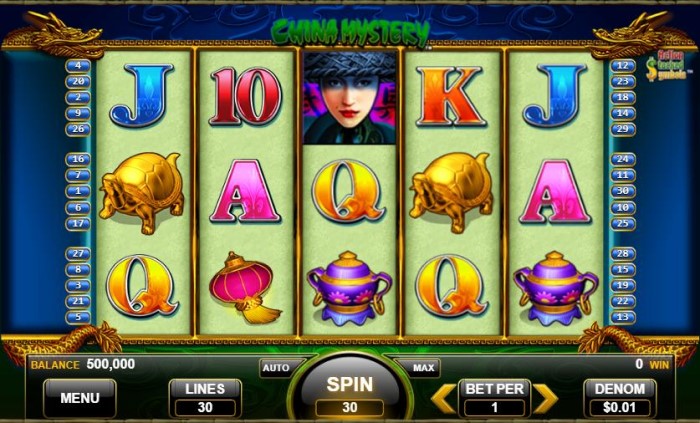
Task: Click the Action Stacked Symbols logo
Action: tap(667, 66)
